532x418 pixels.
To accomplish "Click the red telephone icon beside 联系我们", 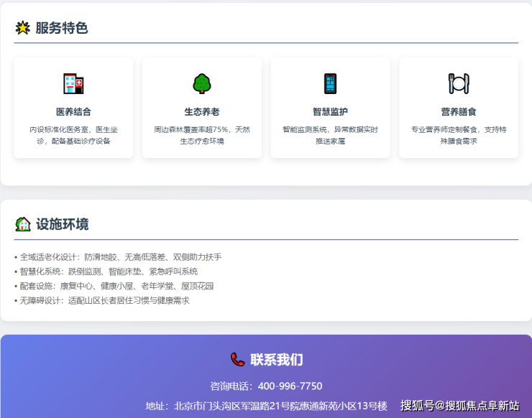I will click(237, 359).
